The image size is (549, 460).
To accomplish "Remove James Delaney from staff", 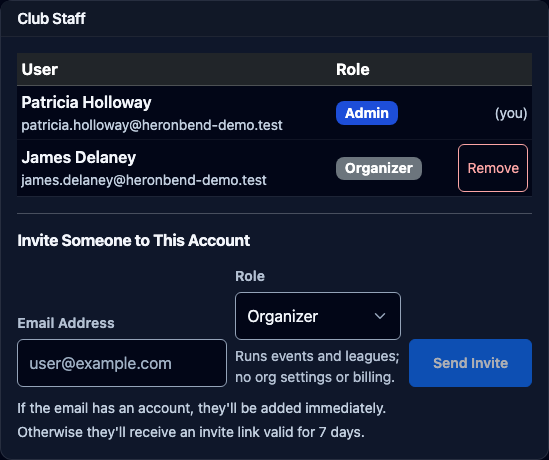I will point(493,168).
